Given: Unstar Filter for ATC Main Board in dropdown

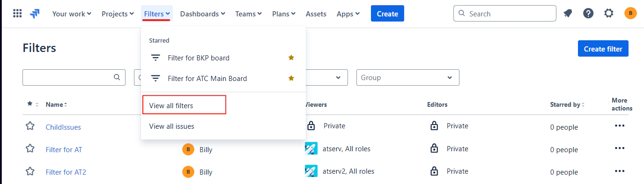Looking at the screenshot, I should tap(291, 78).
